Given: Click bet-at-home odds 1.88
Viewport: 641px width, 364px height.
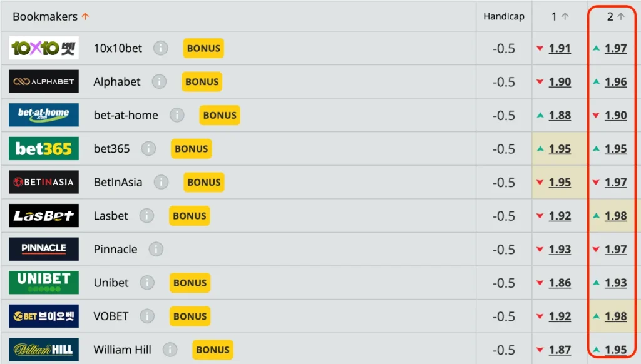Looking at the screenshot, I should coord(560,116).
